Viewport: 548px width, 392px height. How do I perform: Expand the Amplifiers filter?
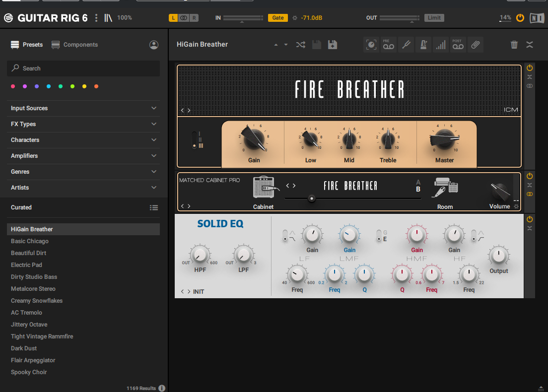[83, 156]
